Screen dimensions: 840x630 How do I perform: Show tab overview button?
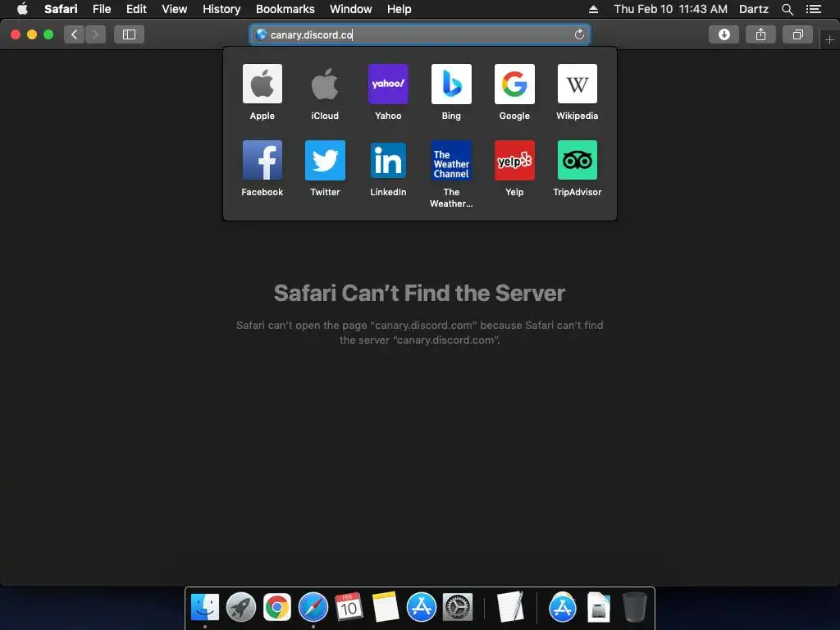click(x=797, y=34)
